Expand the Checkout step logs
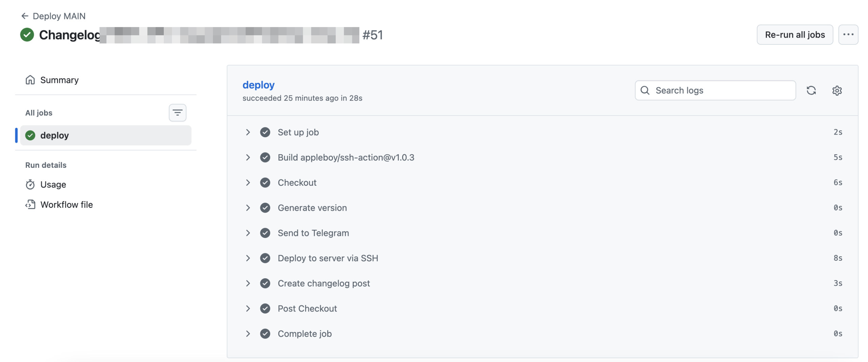 coord(248,182)
